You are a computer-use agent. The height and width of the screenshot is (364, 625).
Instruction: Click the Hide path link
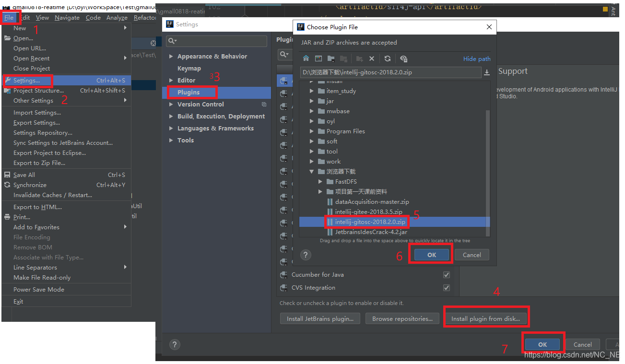pos(477,59)
